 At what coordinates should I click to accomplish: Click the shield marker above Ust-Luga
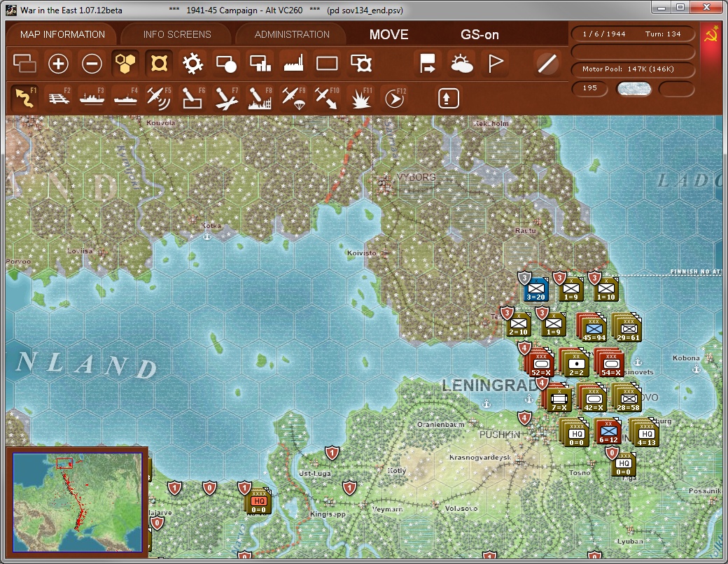pyautogui.click(x=332, y=453)
